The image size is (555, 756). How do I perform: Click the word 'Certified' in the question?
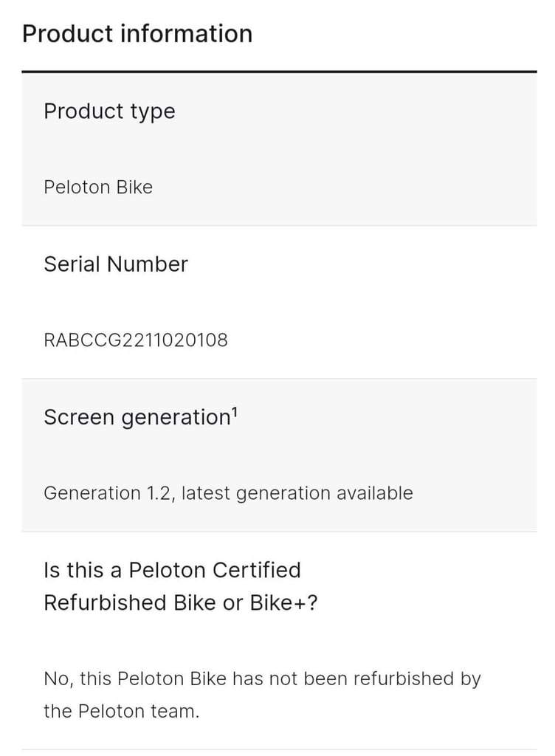tap(256, 570)
